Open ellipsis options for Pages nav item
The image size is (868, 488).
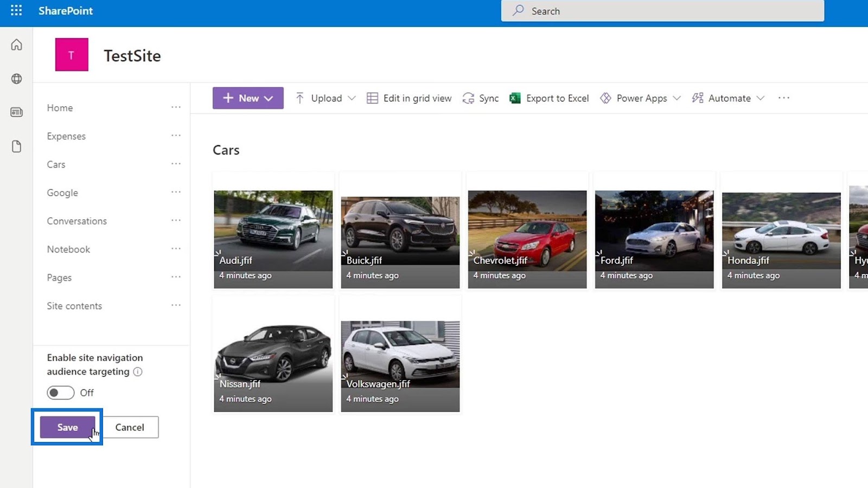pyautogui.click(x=176, y=277)
